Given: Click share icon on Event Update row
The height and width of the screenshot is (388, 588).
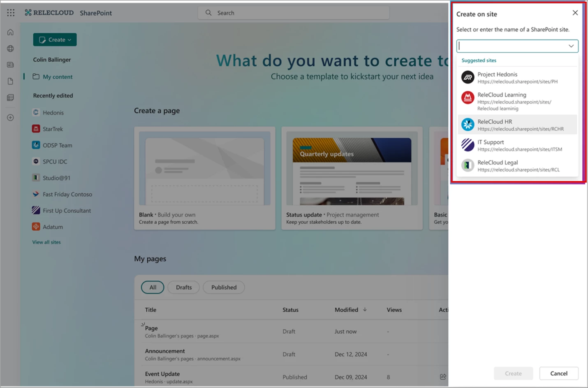Looking at the screenshot, I should (443, 377).
